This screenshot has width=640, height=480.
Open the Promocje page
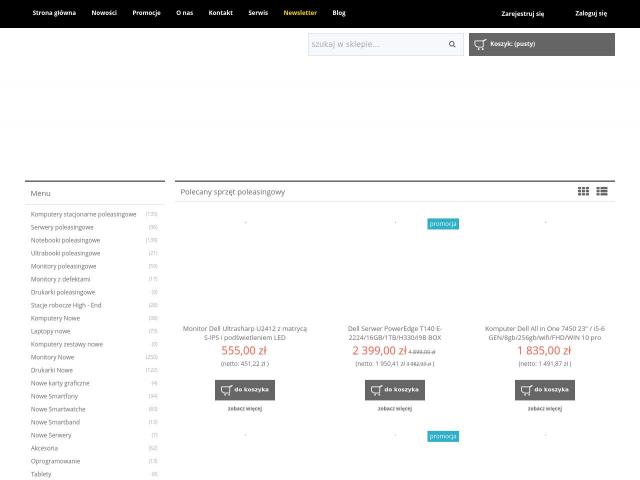tap(147, 13)
